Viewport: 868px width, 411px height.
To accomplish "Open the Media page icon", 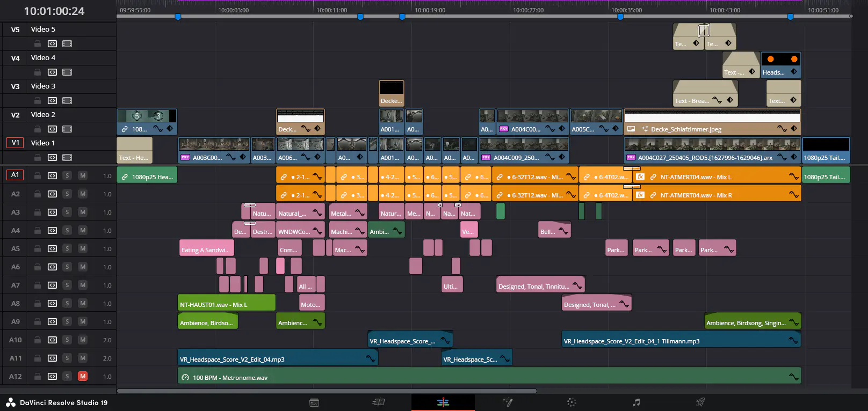I will pyautogui.click(x=314, y=402).
